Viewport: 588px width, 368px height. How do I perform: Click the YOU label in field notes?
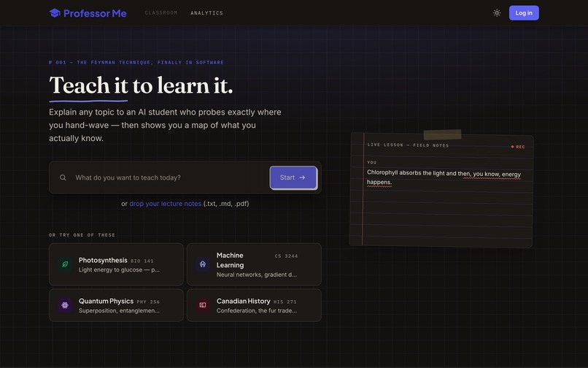(371, 163)
